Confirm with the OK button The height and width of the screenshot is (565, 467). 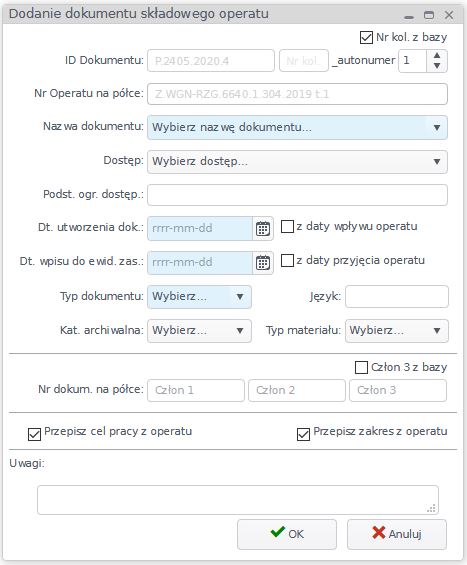(287, 534)
